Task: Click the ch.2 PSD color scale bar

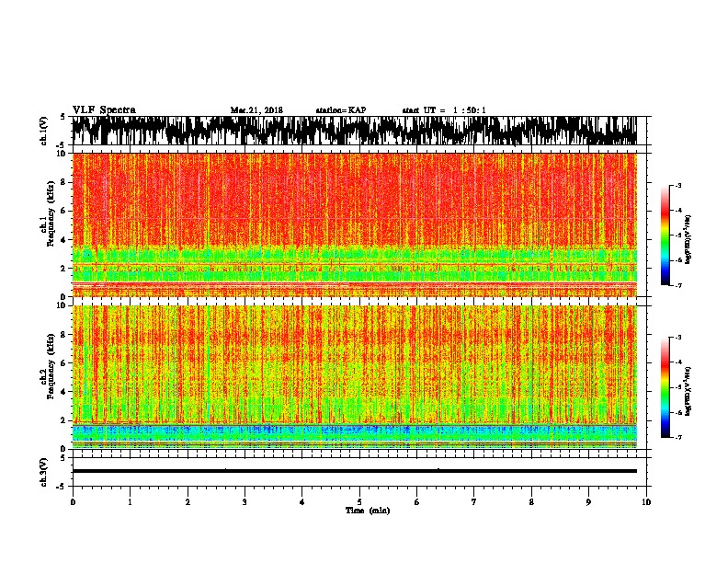Action: (665, 387)
